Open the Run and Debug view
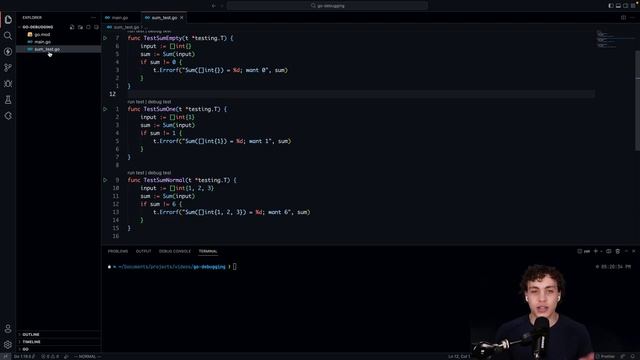The height and width of the screenshot is (360, 640). point(8,84)
